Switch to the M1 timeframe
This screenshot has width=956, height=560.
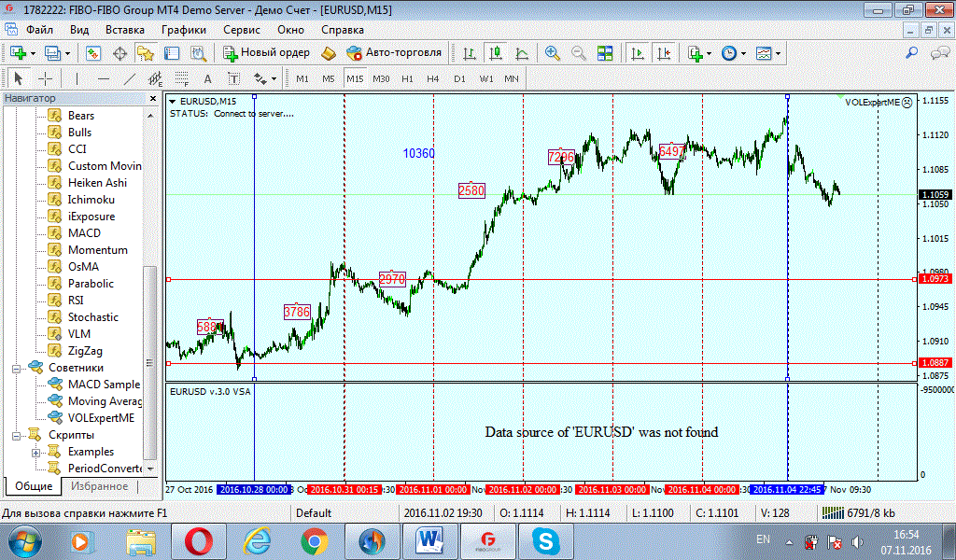point(302,78)
